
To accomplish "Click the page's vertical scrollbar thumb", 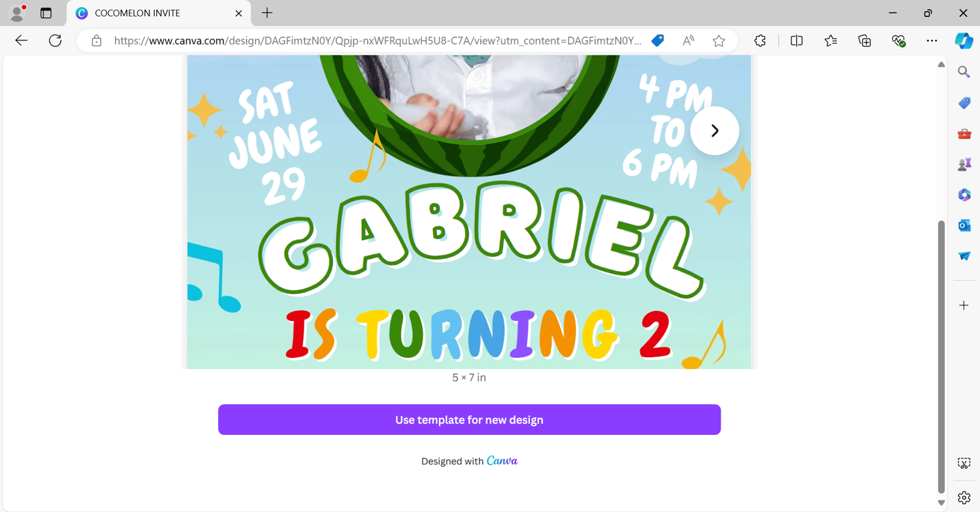I will point(941,357).
